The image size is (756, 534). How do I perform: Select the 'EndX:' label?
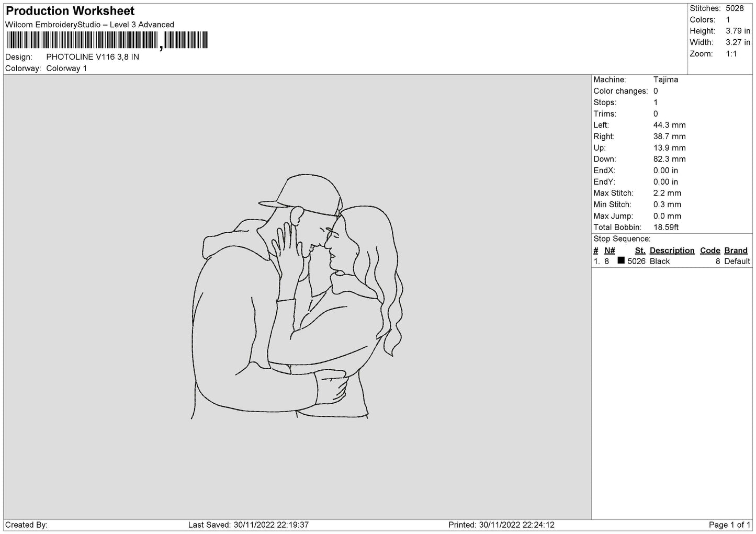click(604, 171)
